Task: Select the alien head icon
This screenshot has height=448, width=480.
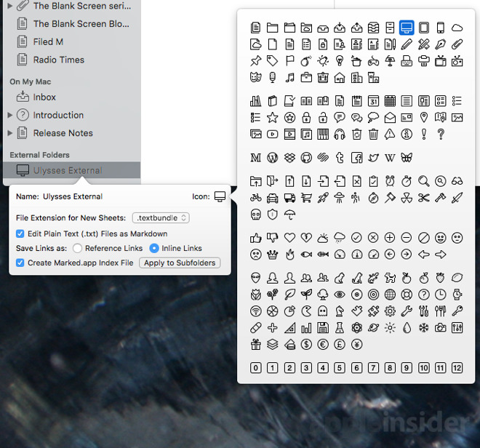Action: pos(255,278)
